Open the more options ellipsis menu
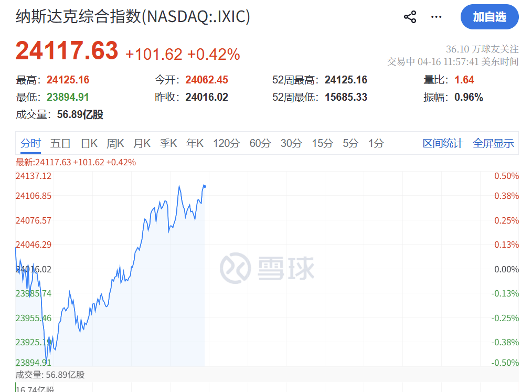 436,17
